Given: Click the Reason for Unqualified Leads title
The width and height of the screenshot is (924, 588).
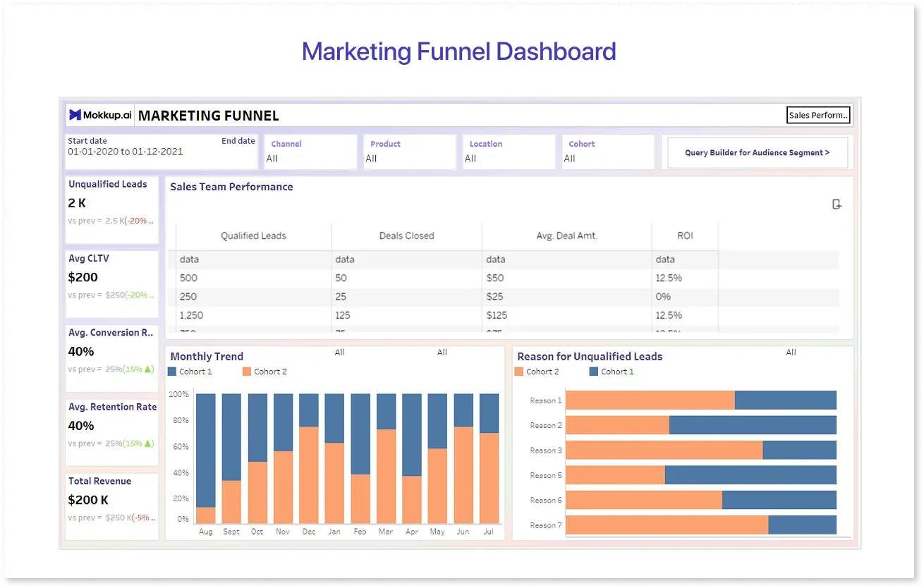Looking at the screenshot, I should [x=590, y=357].
